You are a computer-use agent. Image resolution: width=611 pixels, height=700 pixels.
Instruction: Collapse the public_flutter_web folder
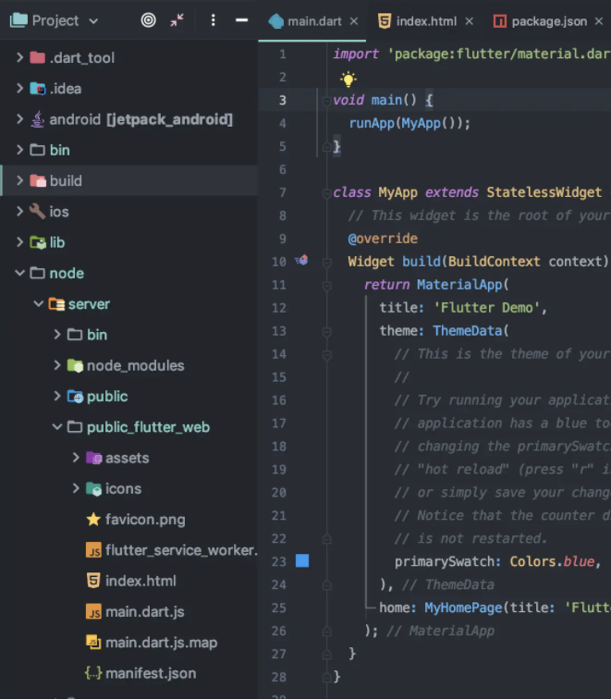57,427
